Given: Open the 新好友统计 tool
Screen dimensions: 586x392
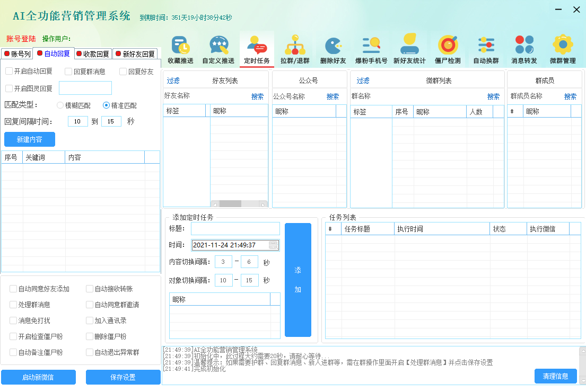Looking at the screenshot, I should tap(409, 50).
